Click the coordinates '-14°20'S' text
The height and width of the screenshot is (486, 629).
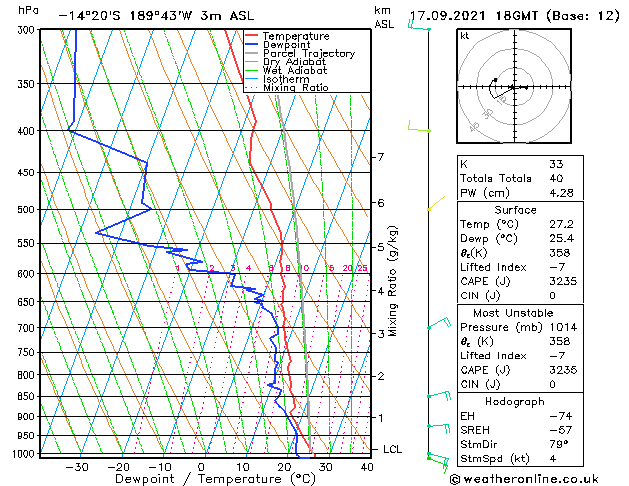[x=89, y=16]
